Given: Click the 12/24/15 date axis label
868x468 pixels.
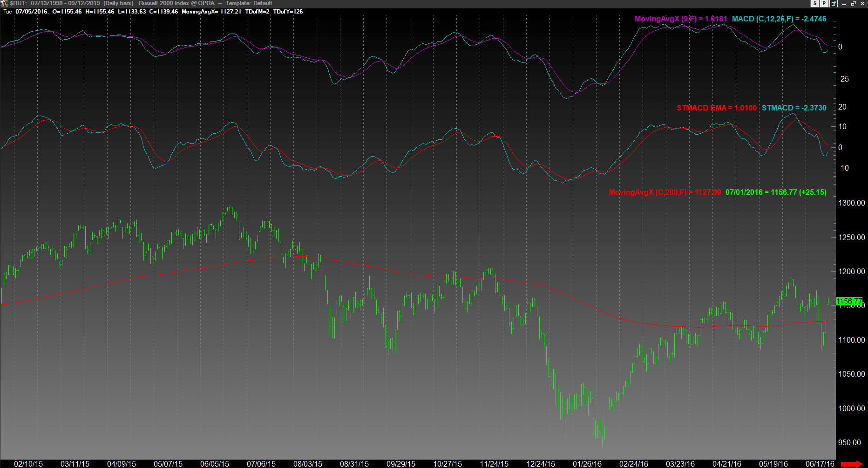Looking at the screenshot, I should click(x=541, y=464).
